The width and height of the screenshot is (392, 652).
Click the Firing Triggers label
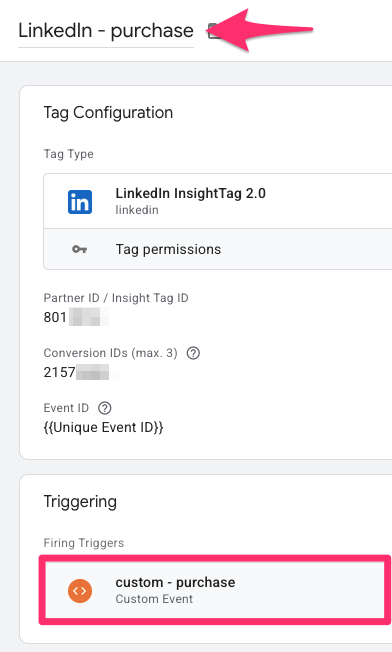click(84, 543)
